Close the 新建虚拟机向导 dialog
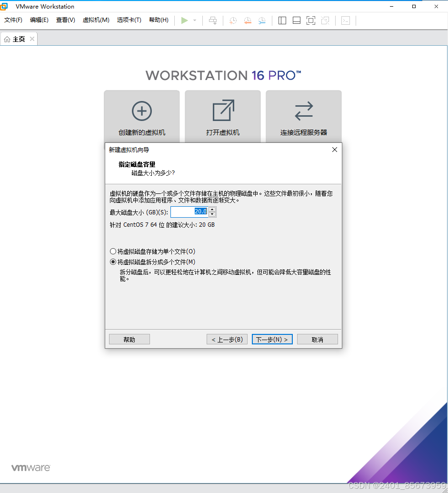The height and width of the screenshot is (493, 448). click(x=335, y=150)
